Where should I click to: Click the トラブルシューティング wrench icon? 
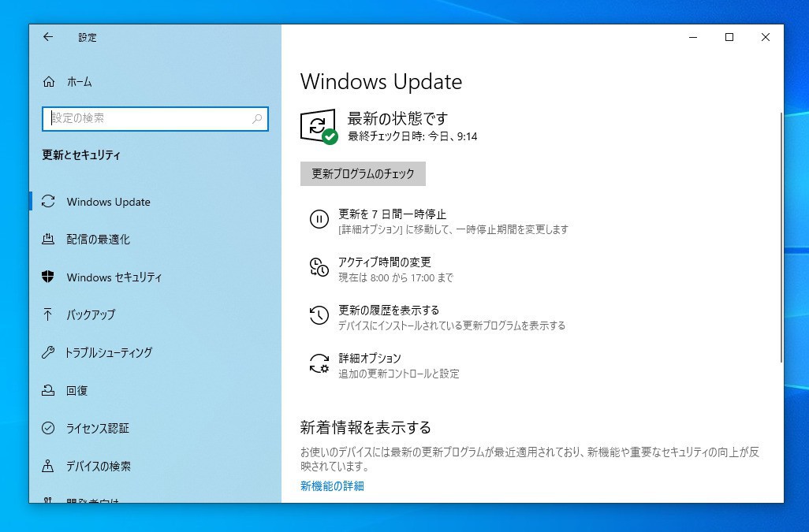pos(48,352)
